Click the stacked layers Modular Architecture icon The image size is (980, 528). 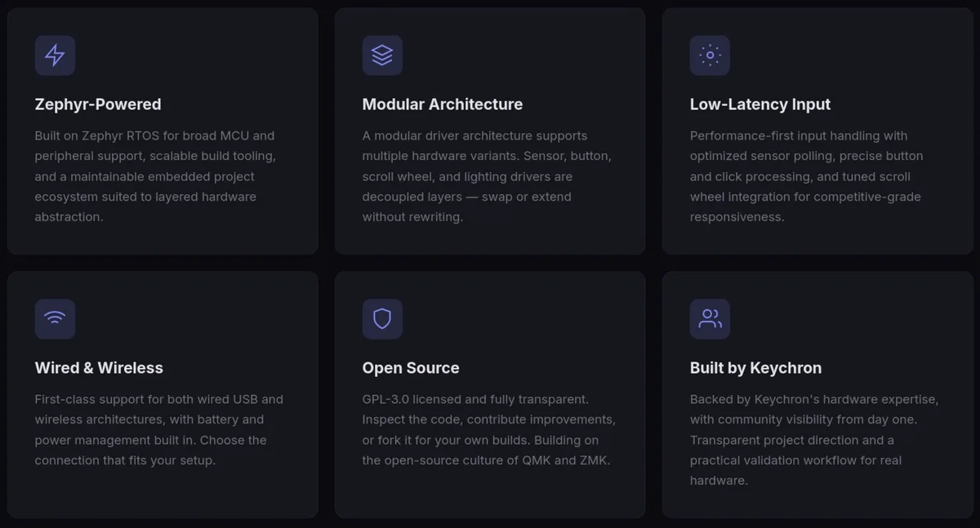[x=382, y=55]
